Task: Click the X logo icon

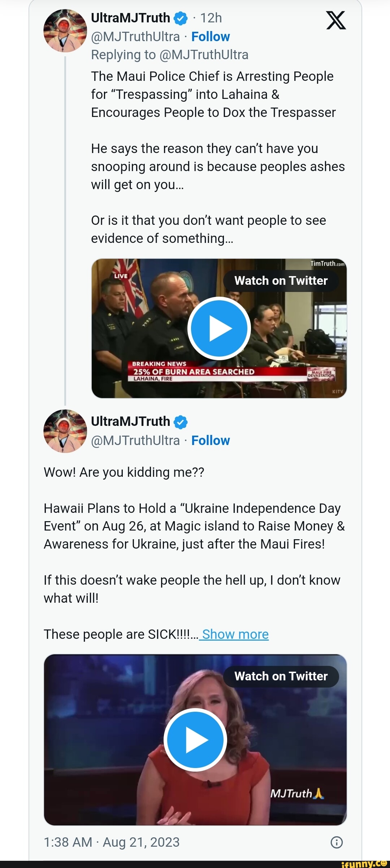Action: point(336,20)
